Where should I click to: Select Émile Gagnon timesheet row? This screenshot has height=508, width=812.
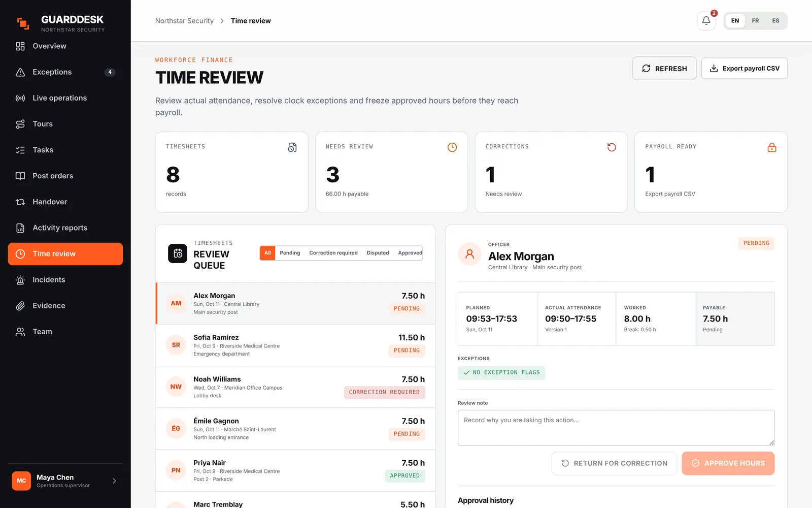coord(295,429)
